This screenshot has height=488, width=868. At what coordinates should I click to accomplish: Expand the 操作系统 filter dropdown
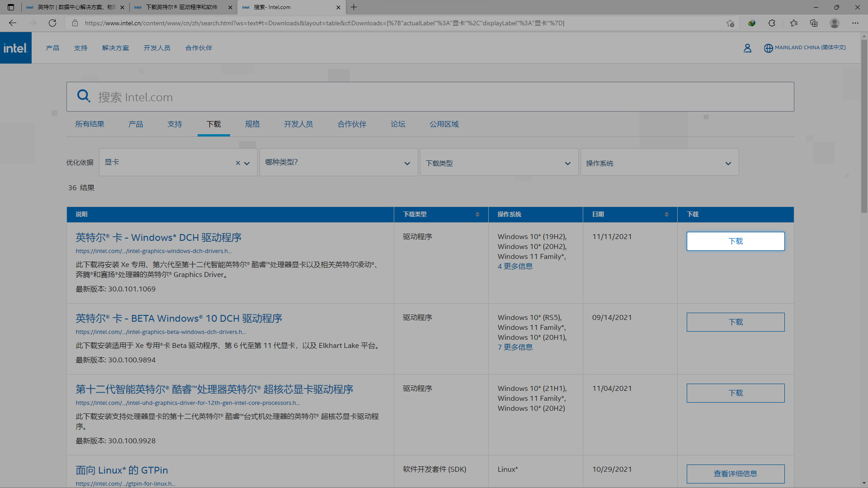point(659,163)
